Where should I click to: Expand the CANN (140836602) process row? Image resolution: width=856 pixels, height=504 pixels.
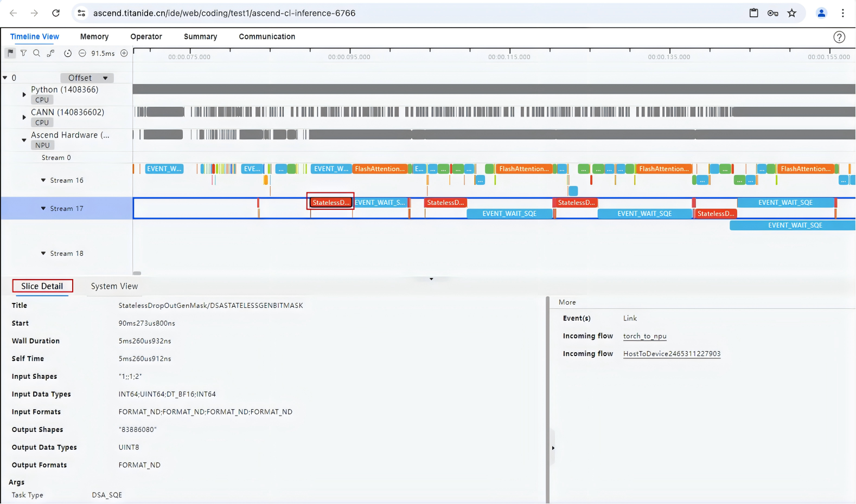[24, 117]
